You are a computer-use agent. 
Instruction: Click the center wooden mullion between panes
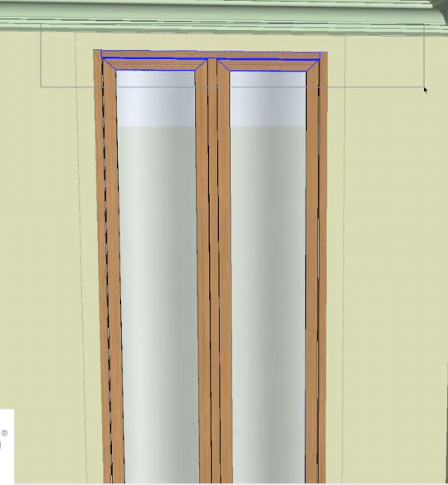coord(214,269)
